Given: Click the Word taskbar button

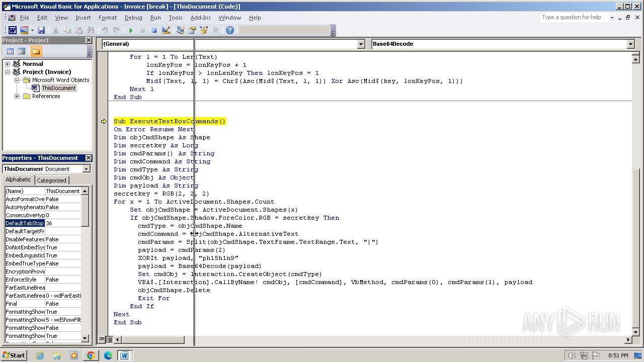Looking at the screenshot, I should pyautogui.click(x=124, y=355).
